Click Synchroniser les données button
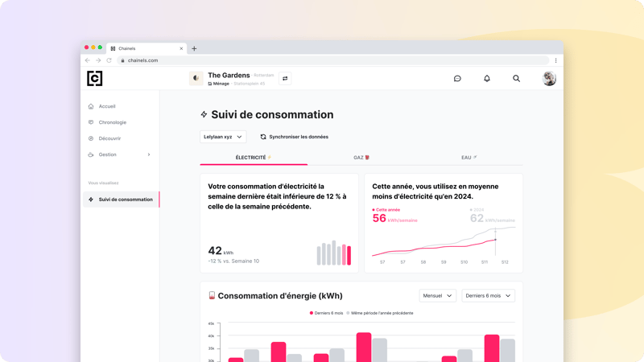 [295, 137]
